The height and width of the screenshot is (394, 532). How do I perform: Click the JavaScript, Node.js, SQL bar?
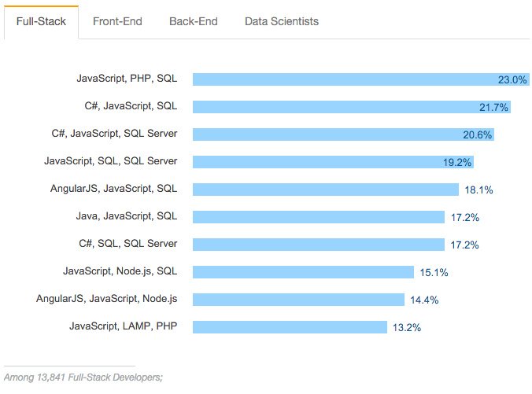coord(303,271)
